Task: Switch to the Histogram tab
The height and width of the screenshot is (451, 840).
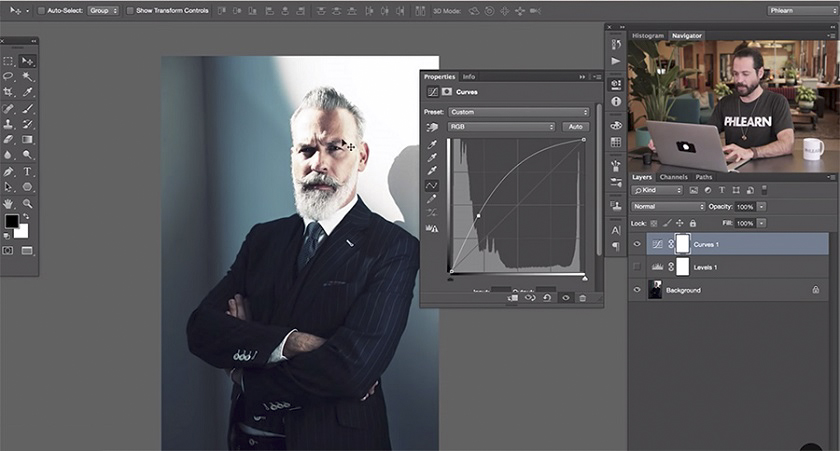Action: (x=648, y=35)
